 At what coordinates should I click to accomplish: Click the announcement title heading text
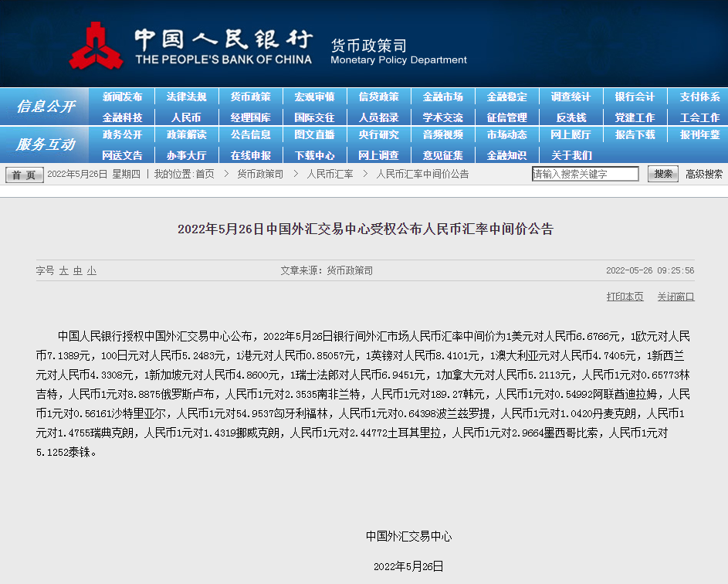coord(365,229)
